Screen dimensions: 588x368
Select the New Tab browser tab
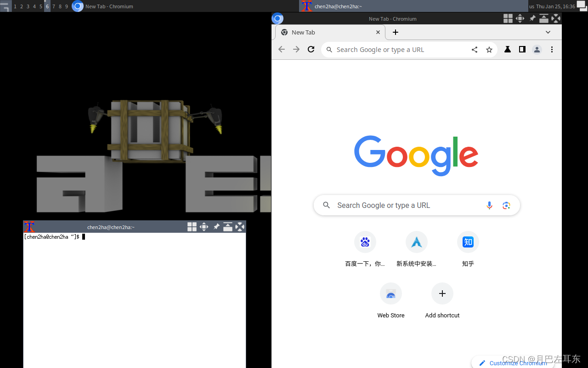(x=330, y=32)
